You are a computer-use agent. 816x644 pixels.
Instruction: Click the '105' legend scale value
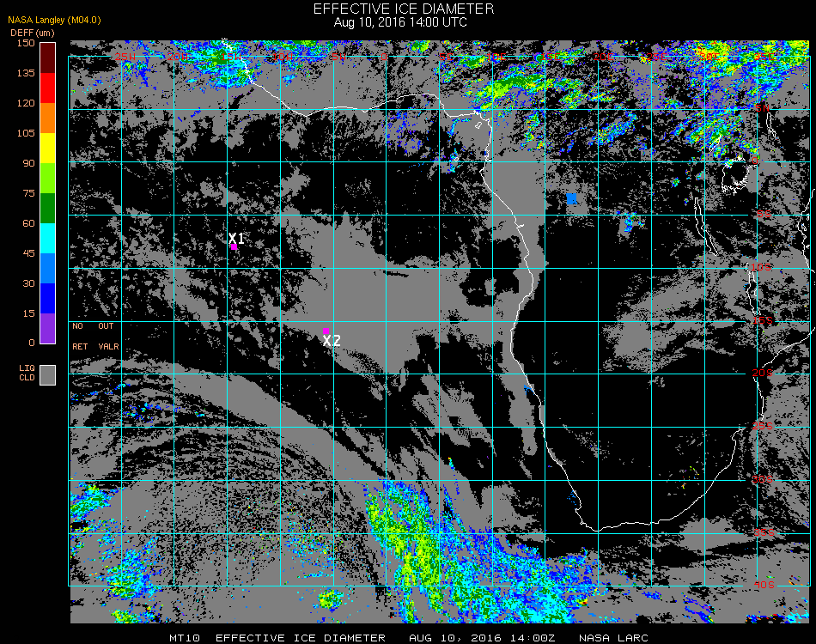(26, 133)
